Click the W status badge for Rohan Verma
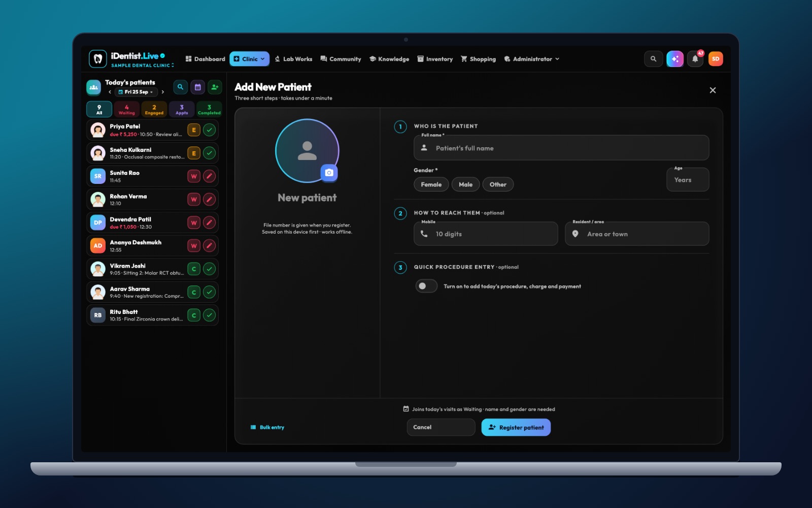Screen dimensions: 812x508 tap(194, 200)
